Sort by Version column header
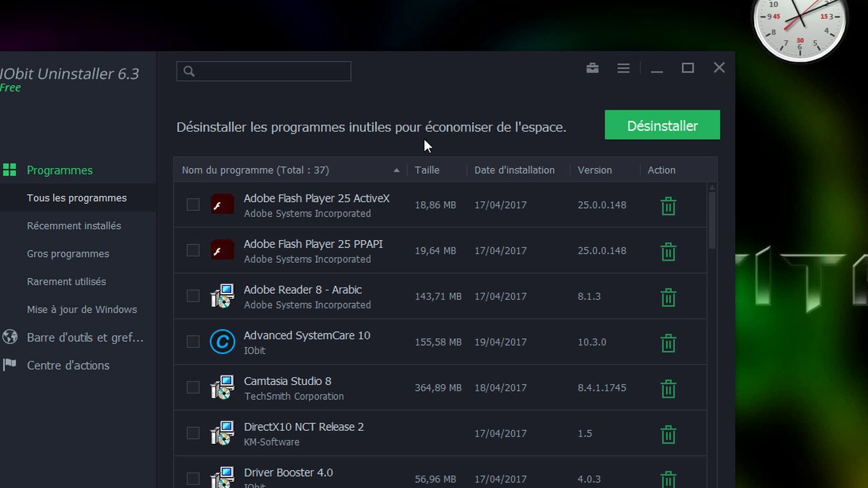Screen dimensions: 868x488 pos(595,170)
